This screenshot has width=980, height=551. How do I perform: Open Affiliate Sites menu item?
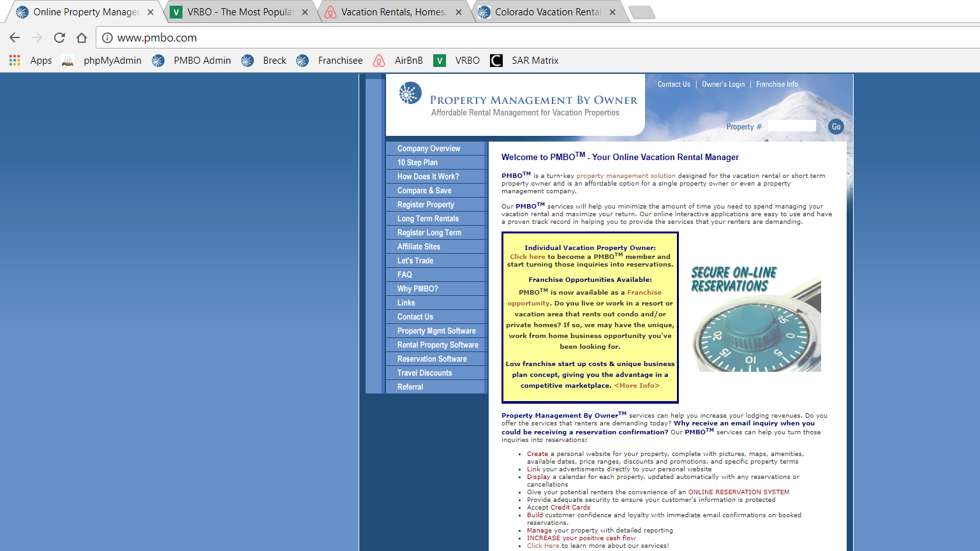coord(436,246)
